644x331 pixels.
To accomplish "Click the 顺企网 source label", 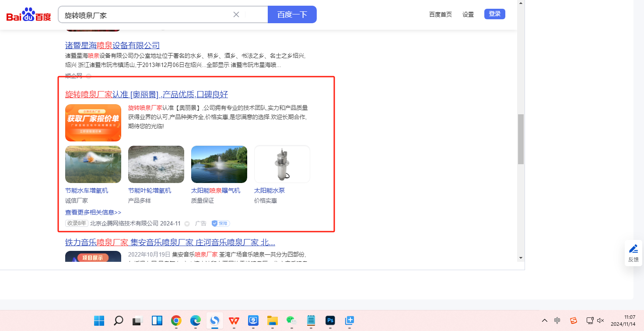I will [x=73, y=76].
